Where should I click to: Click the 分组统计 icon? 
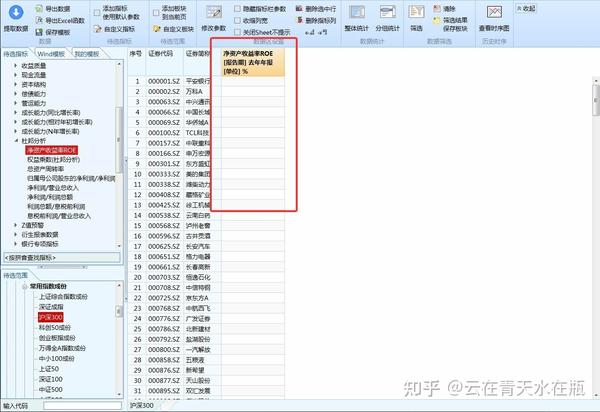(388, 12)
